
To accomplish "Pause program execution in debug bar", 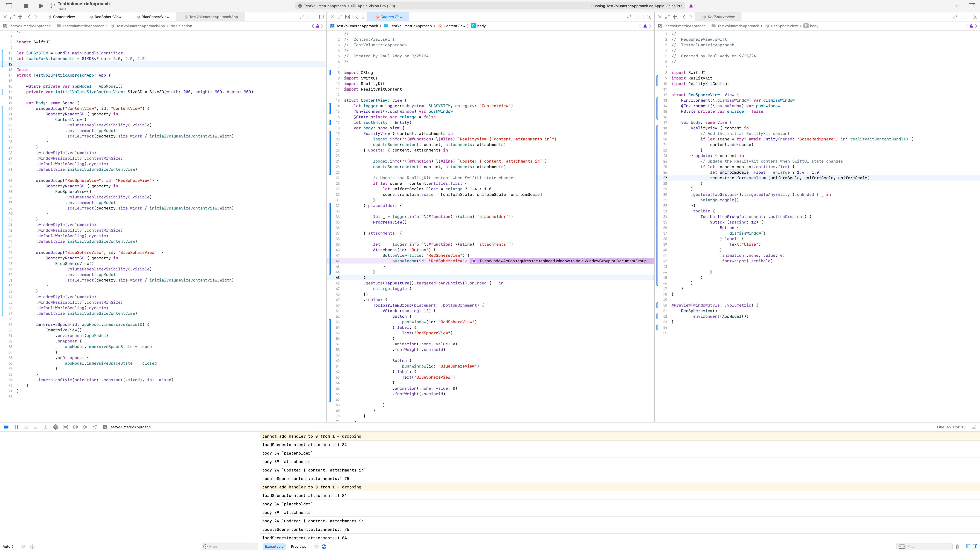I will point(16,427).
